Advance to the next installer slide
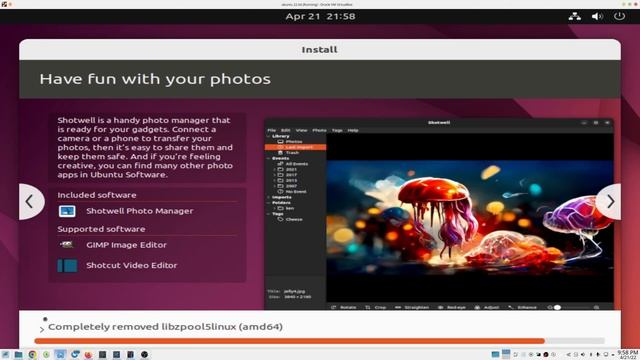The width and height of the screenshot is (640, 360). pyautogui.click(x=609, y=202)
